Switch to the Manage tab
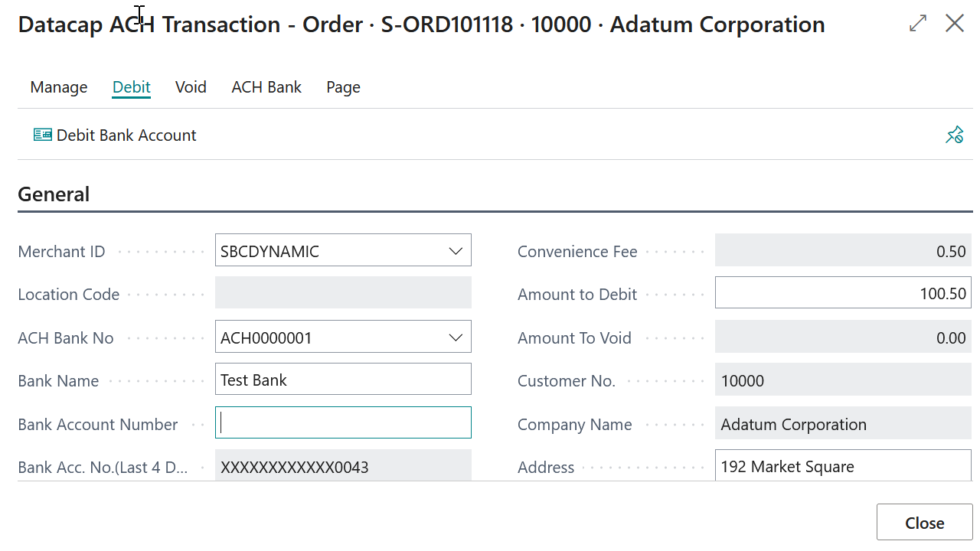 (58, 87)
